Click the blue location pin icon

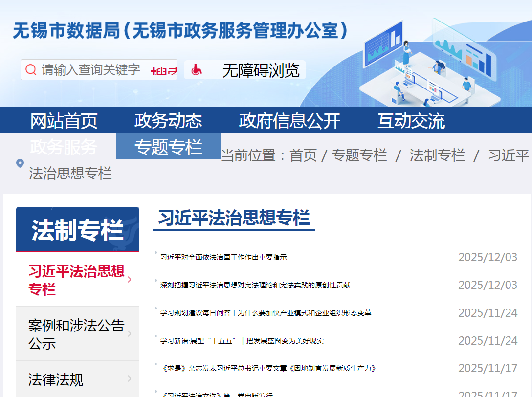tap(20, 163)
